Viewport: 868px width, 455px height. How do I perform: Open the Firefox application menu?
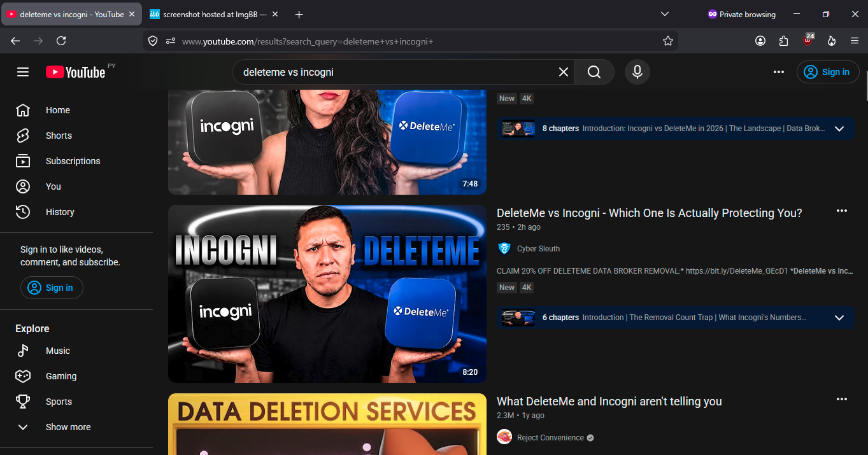855,41
